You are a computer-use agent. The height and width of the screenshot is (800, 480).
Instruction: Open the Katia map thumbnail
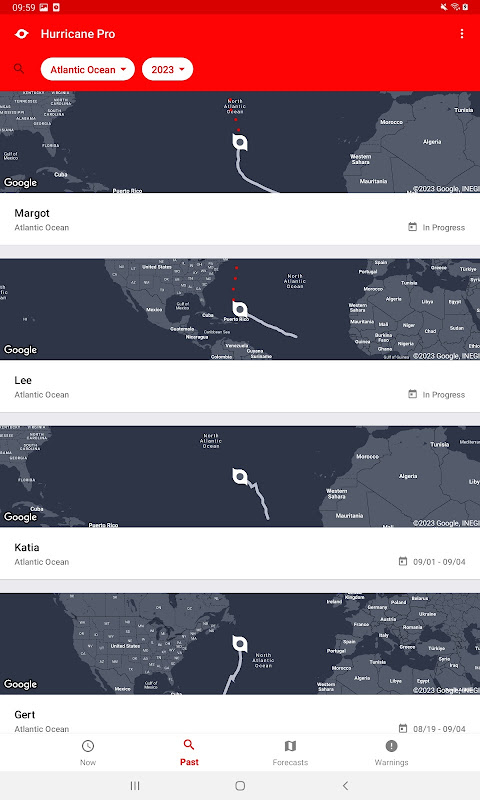240,477
